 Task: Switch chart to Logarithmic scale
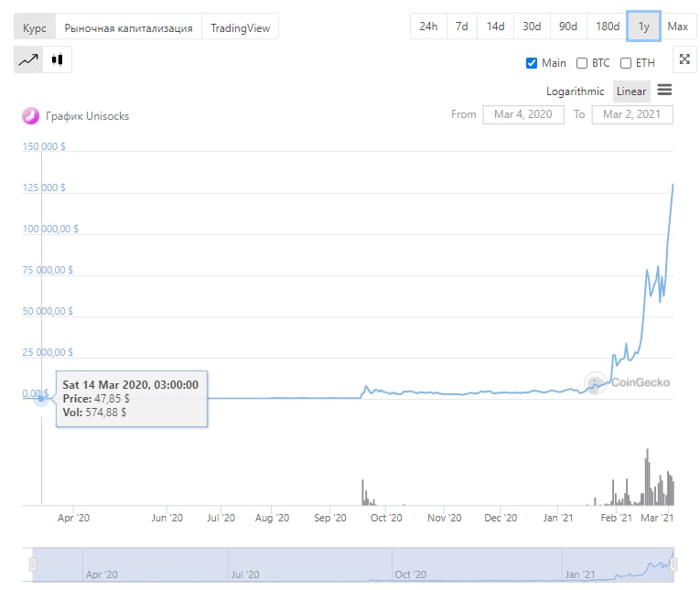(575, 91)
